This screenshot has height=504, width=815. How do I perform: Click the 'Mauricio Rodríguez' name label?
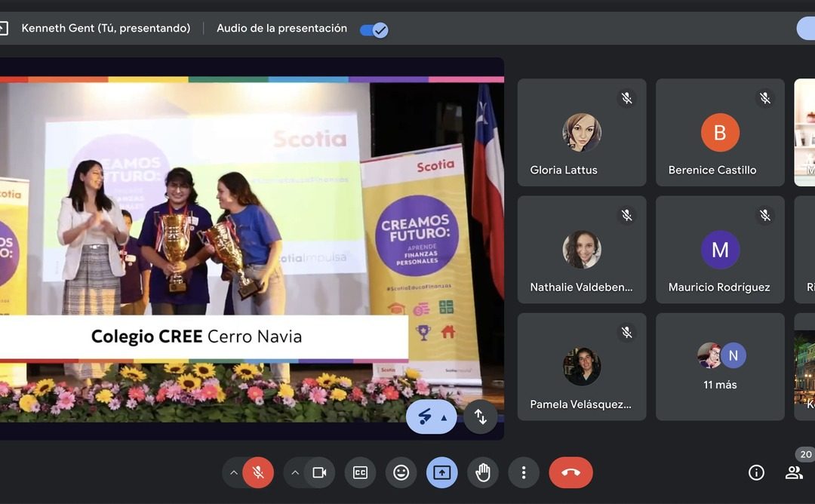(719, 287)
